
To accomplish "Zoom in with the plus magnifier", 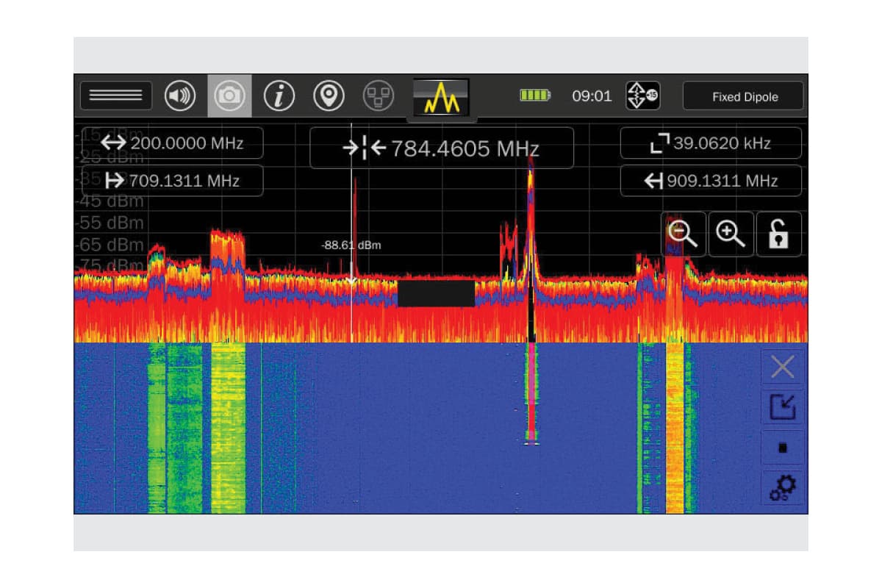I will coord(731,234).
